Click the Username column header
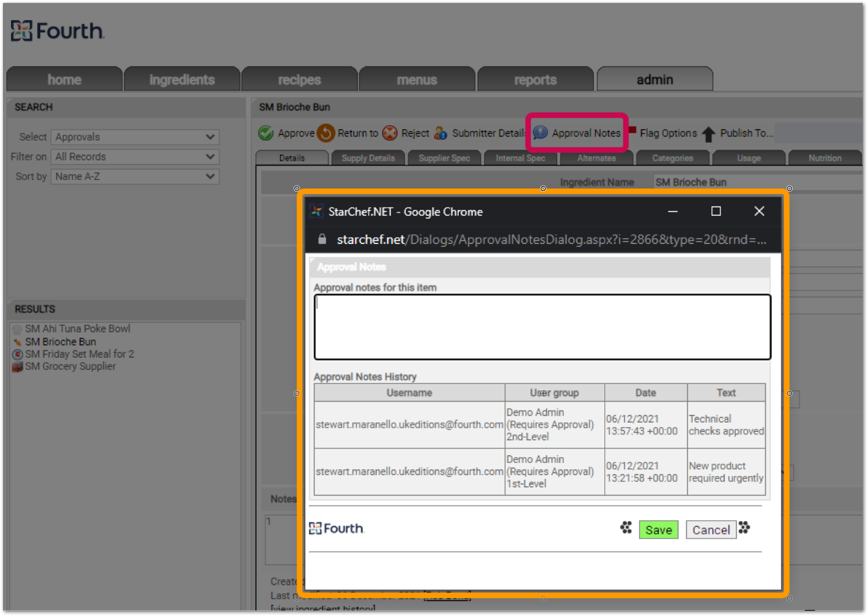This screenshot has width=868, height=616. [409, 393]
